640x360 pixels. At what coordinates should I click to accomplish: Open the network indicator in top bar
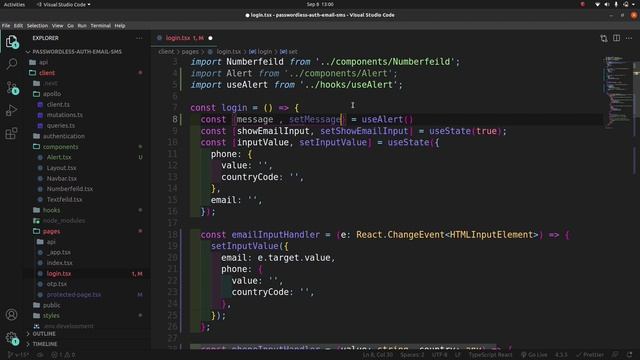[598, 4]
